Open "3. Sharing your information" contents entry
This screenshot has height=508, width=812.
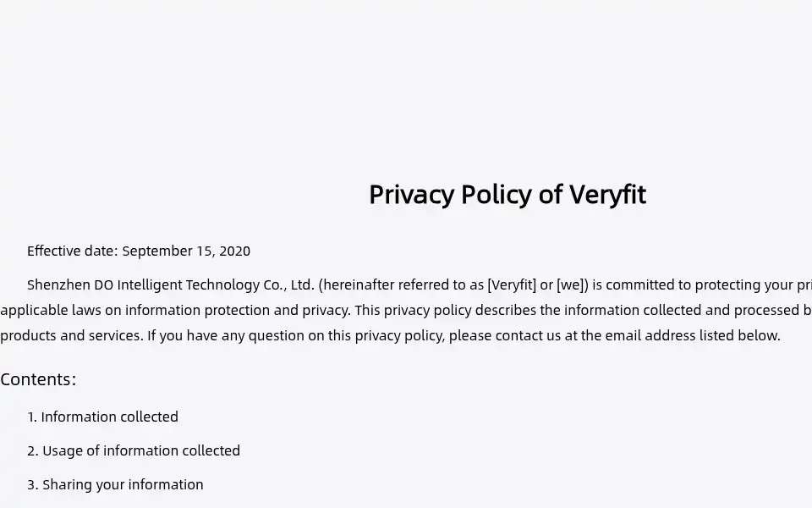(x=115, y=484)
